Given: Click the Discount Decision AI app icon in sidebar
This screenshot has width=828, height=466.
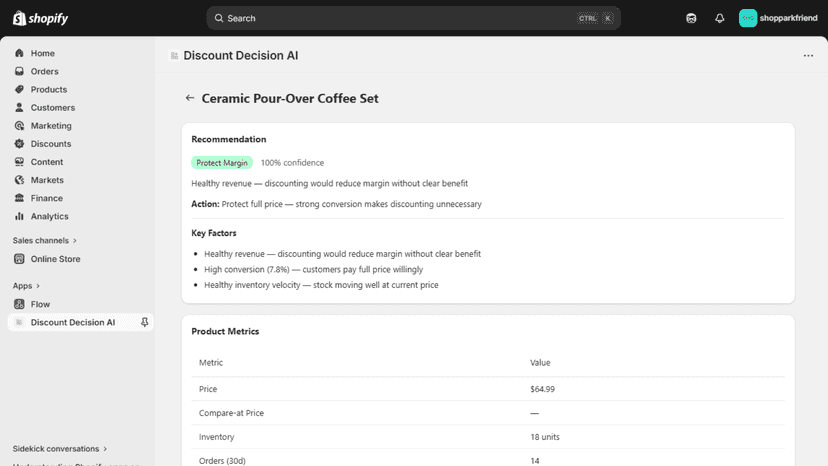Looking at the screenshot, I should coord(20,322).
